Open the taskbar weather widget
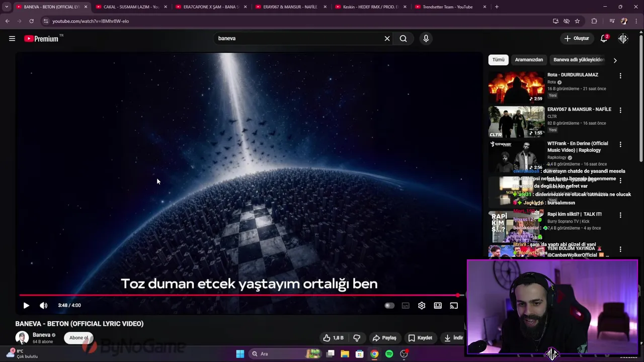Screen dimensions: 644x362 point(22,353)
